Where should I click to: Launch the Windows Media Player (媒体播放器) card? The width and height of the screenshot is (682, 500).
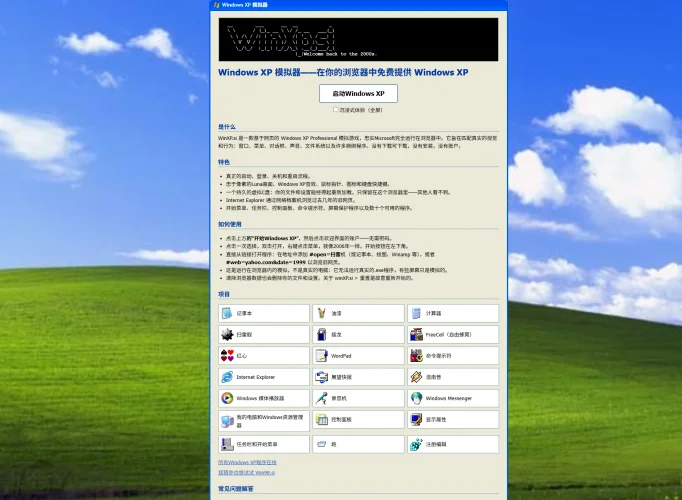coord(264,398)
